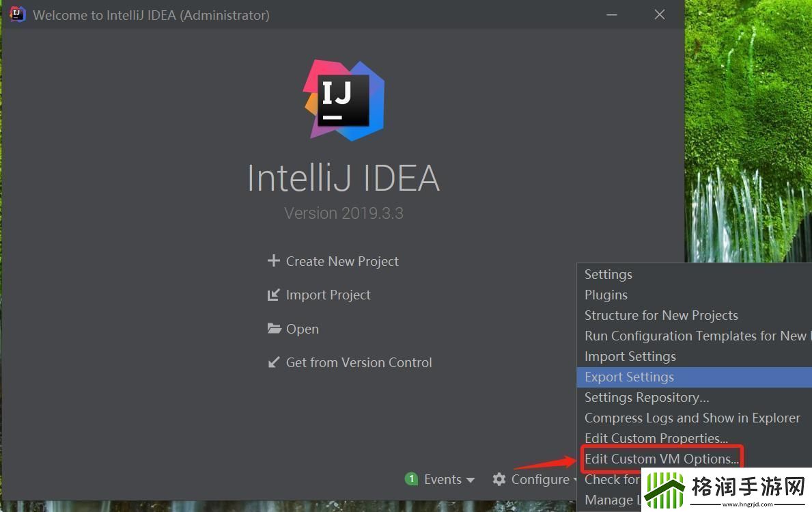Select Plugins in the Configure menu
The width and height of the screenshot is (812, 512).
click(606, 295)
